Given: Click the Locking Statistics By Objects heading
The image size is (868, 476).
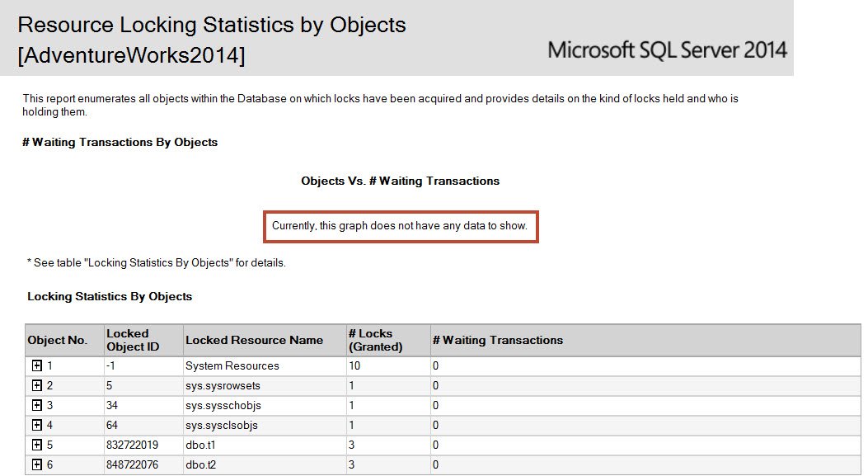Looking at the screenshot, I should tap(110, 296).
